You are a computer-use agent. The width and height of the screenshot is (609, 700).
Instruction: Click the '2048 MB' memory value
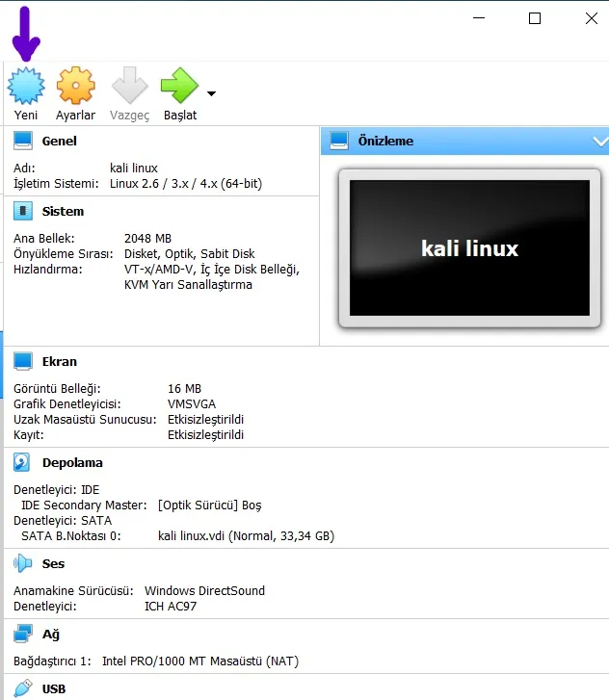[x=147, y=239]
